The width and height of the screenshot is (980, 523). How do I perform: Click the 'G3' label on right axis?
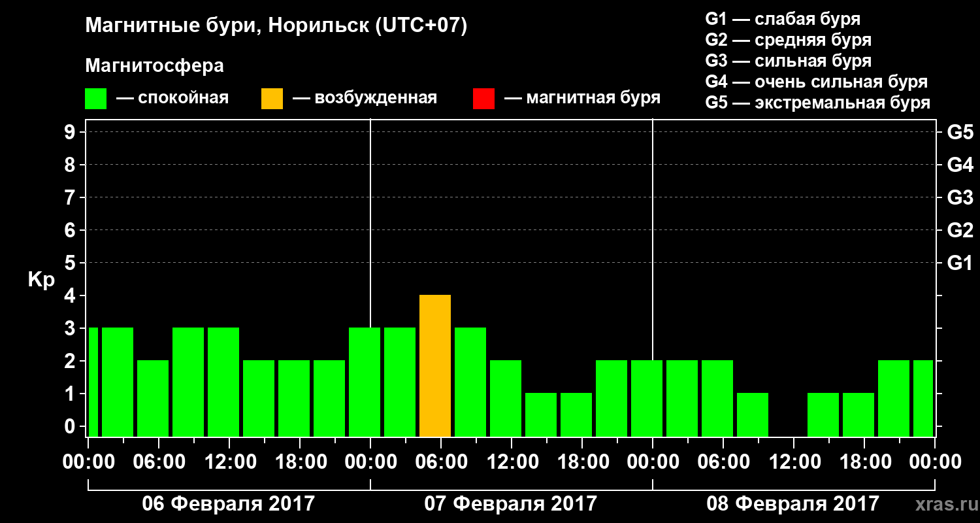point(960,197)
